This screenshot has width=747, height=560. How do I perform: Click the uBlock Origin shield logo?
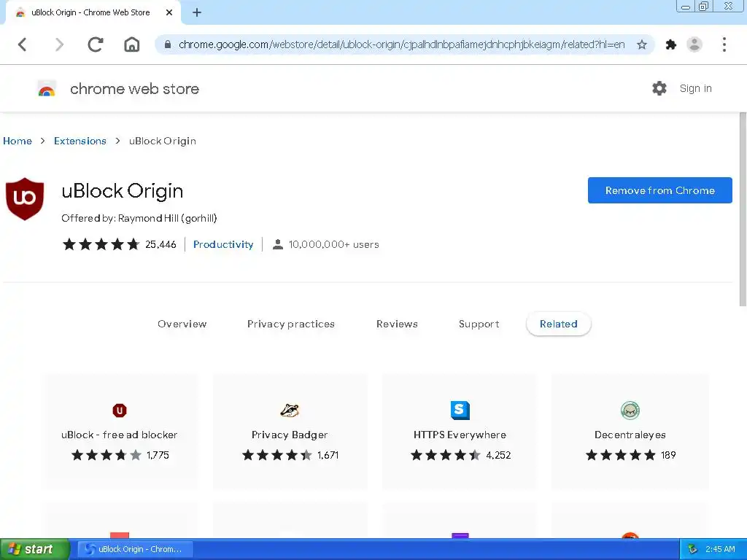pos(25,199)
